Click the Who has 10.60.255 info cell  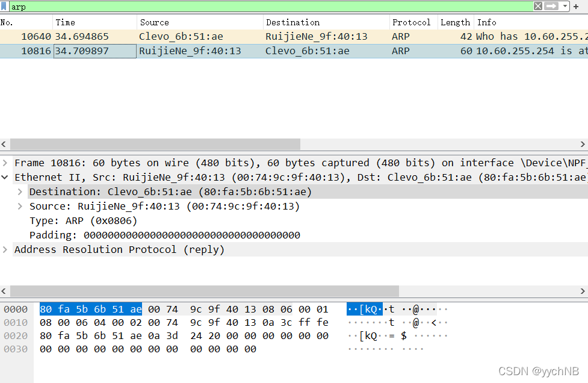tap(532, 36)
